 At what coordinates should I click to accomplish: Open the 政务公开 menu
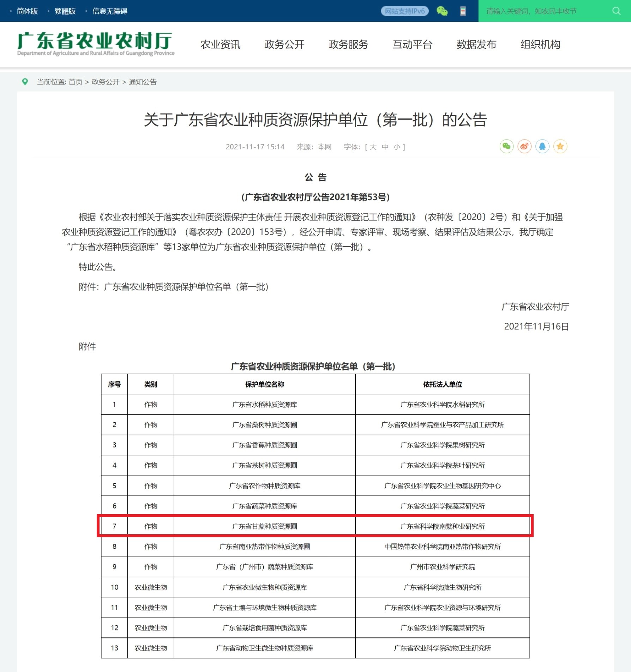coord(284,44)
